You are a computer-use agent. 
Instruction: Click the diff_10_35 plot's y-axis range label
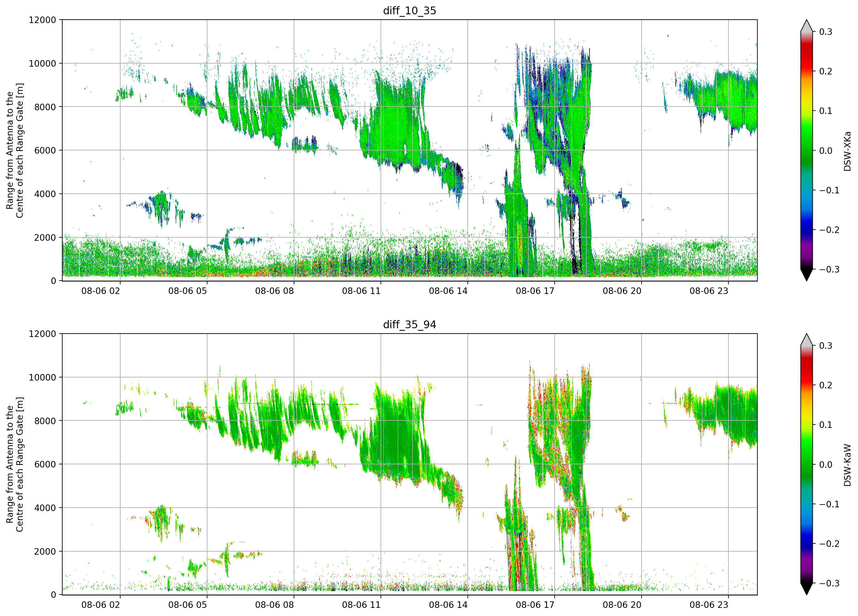(15, 151)
